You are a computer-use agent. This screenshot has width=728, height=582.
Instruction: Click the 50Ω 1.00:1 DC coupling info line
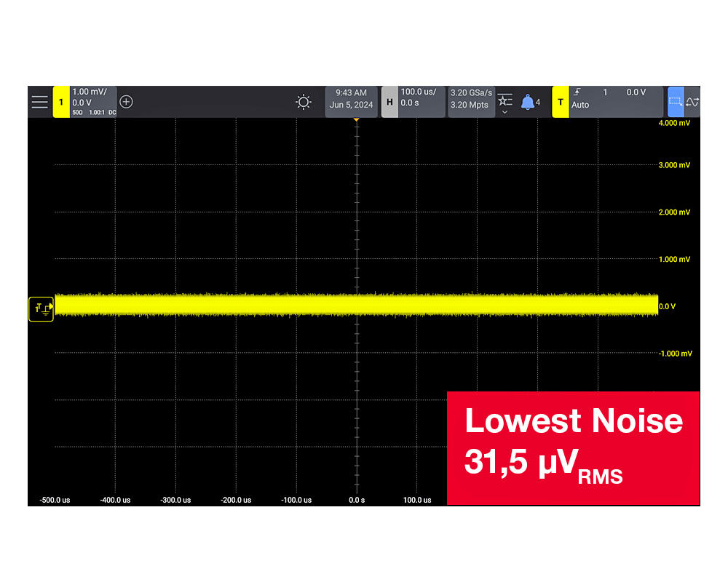(94, 112)
